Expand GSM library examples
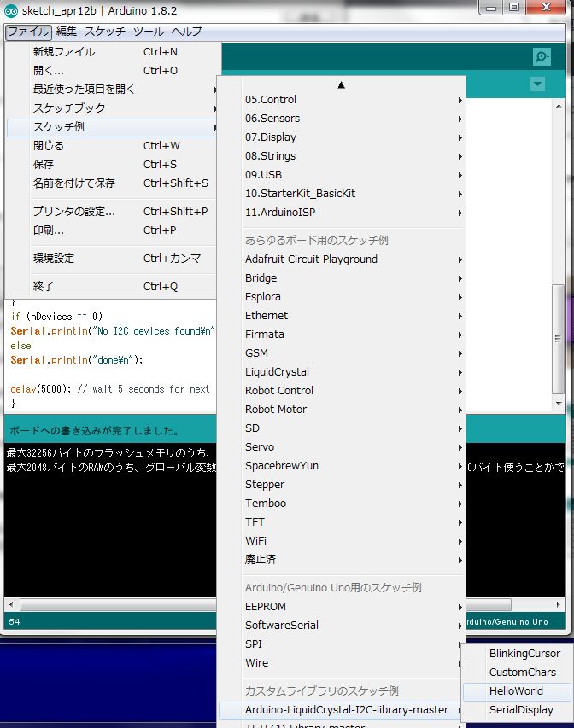This screenshot has height=728, width=574. (342, 353)
